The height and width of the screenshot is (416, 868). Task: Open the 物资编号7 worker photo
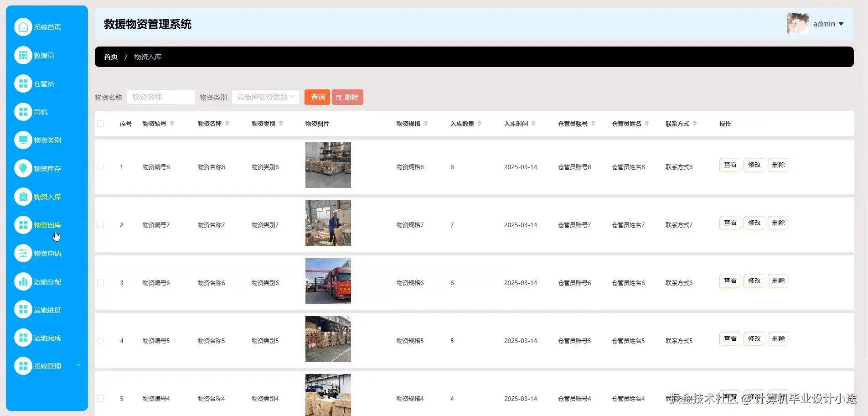(328, 223)
